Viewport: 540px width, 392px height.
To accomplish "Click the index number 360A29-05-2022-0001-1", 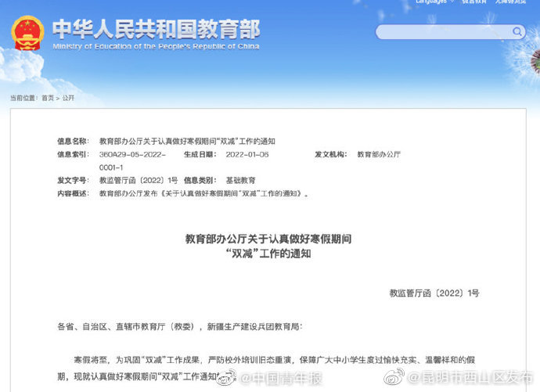I will click(x=132, y=160).
